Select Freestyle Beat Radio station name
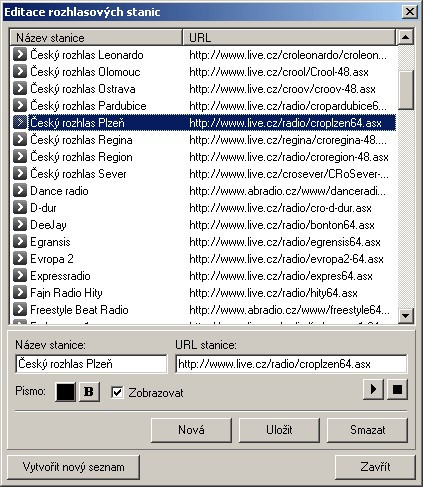 (x=79, y=310)
